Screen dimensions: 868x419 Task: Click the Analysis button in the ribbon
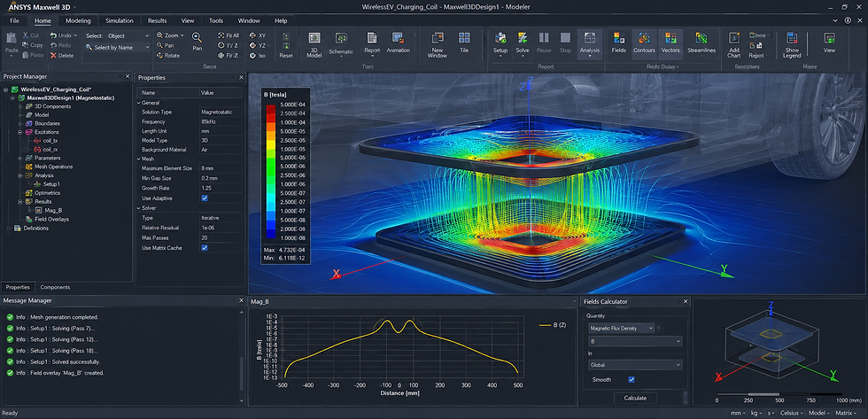click(x=590, y=43)
